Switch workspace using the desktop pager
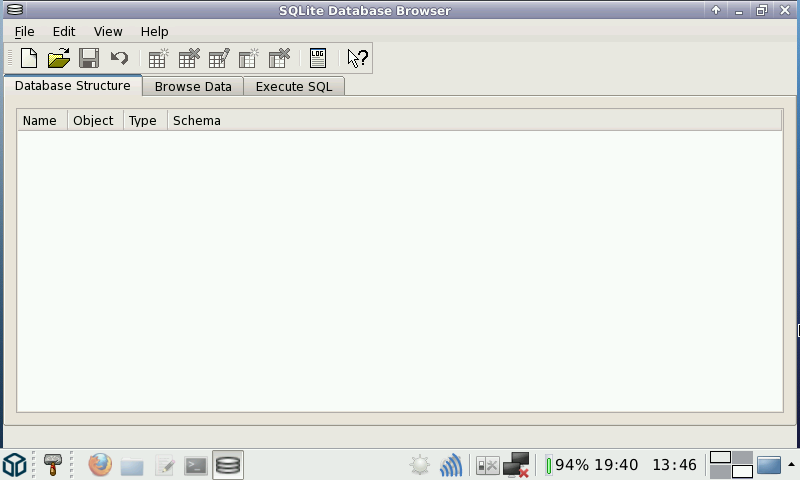This screenshot has width=800, height=480. click(x=731, y=465)
